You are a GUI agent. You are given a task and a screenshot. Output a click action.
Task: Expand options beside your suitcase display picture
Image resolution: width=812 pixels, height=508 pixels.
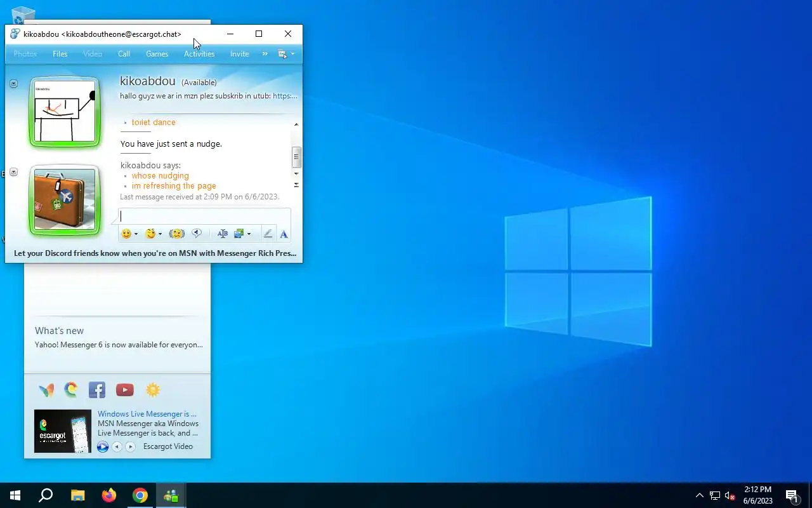pyautogui.click(x=13, y=172)
